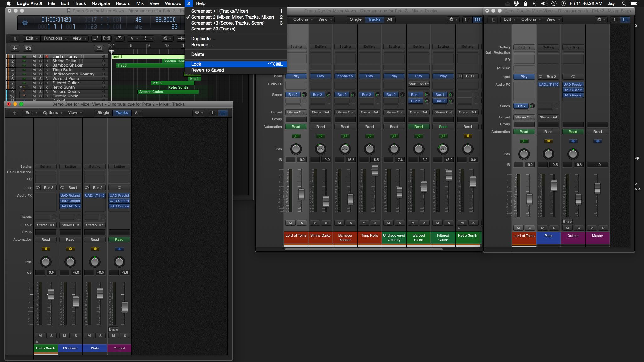Click Lock screenset menu option
The width and height of the screenshot is (644, 362).
(197, 64)
